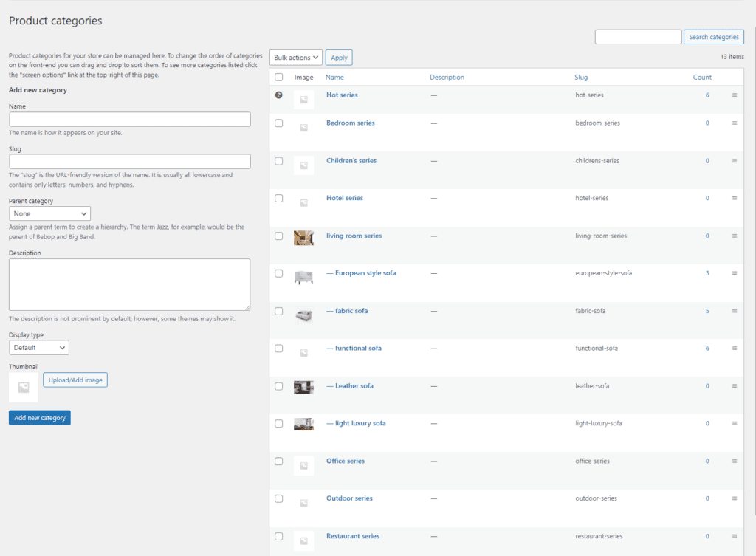Image resolution: width=756 pixels, height=556 pixels.
Task: Open the Outdoor series category link
Action: click(x=349, y=498)
